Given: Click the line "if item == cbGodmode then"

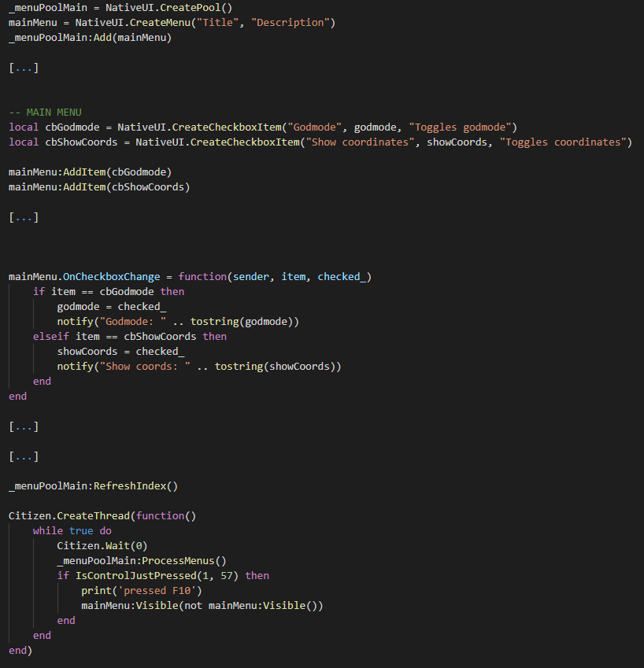Looking at the screenshot, I should point(109,291).
